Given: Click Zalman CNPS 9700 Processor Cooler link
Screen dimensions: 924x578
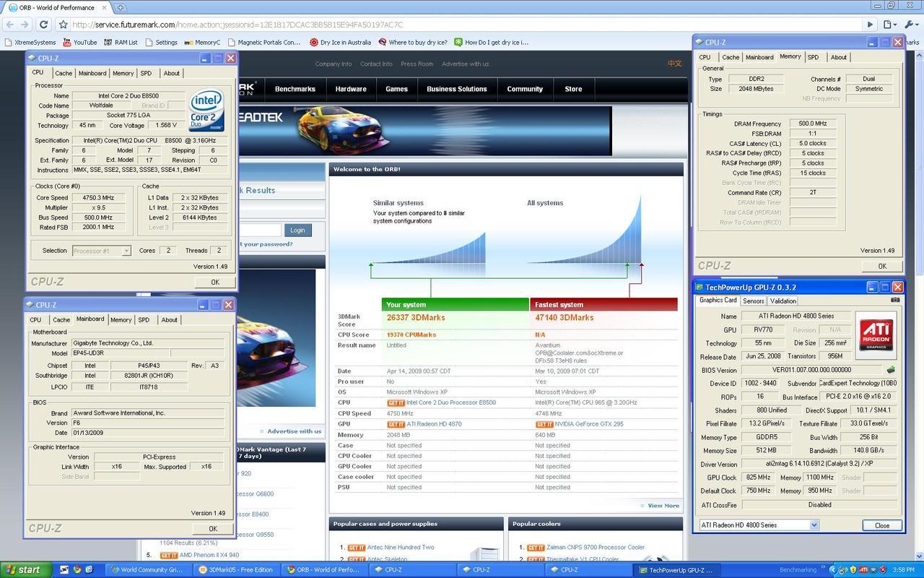Looking at the screenshot, I should click(596, 548).
